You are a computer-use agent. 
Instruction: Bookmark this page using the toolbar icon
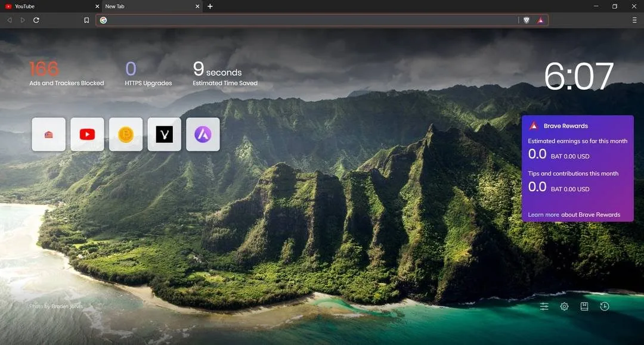coord(86,20)
